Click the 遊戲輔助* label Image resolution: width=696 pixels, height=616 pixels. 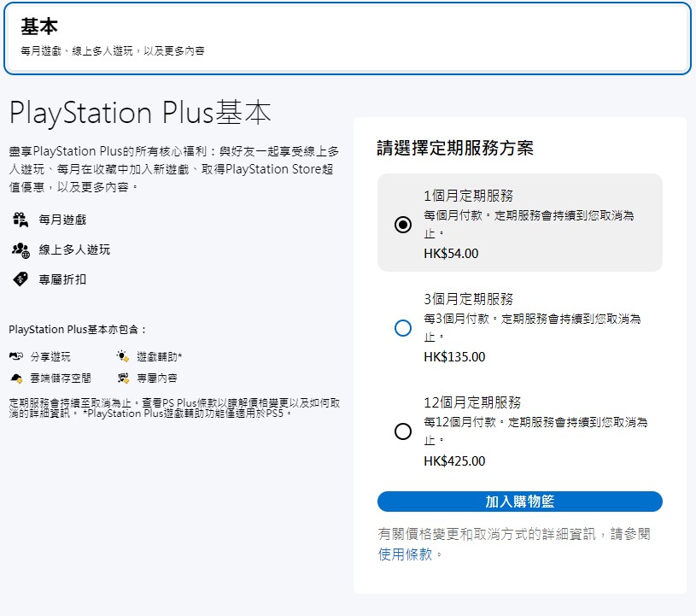coord(159,356)
